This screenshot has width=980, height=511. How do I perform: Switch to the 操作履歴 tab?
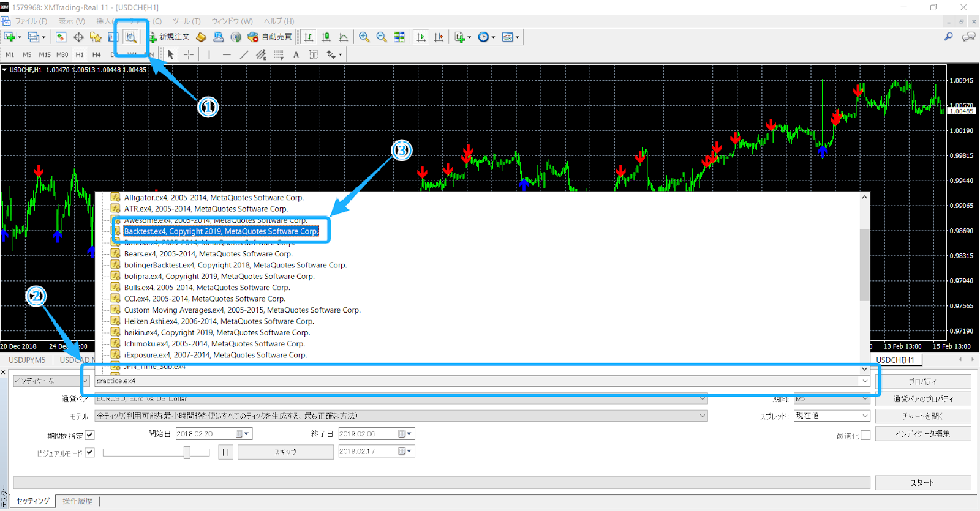78,501
